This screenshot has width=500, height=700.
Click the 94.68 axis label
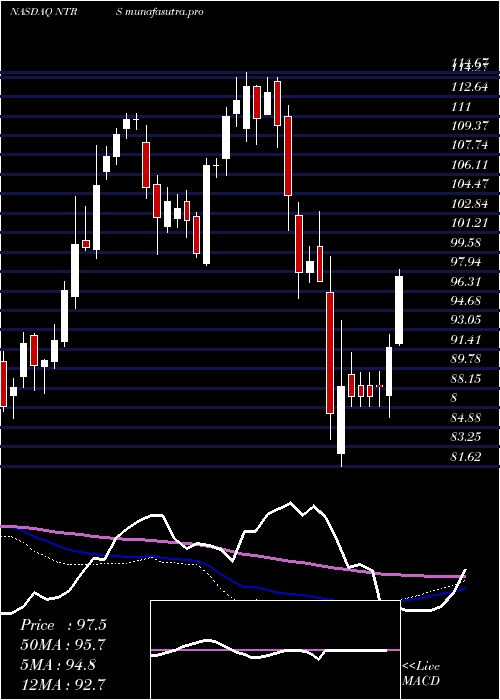[467, 300]
